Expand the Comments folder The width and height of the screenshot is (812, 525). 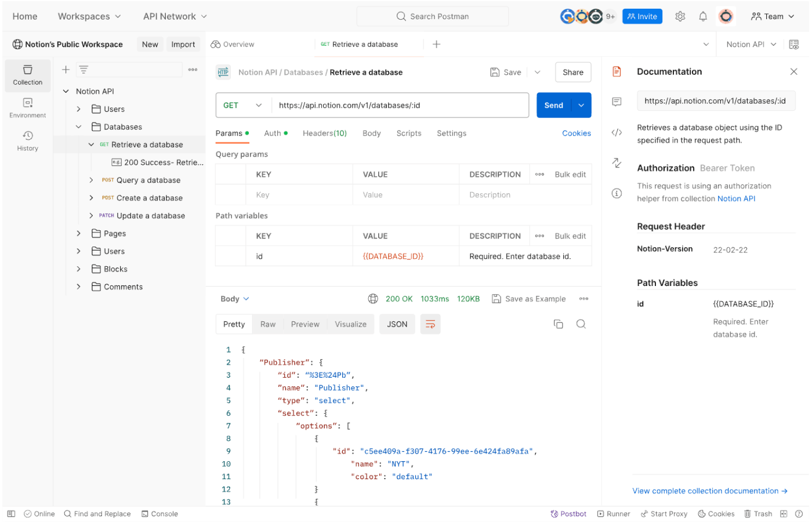[78, 287]
